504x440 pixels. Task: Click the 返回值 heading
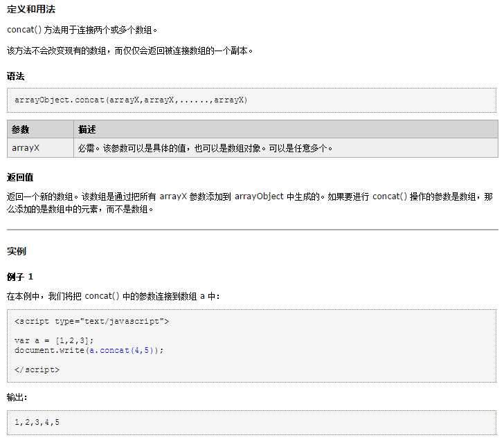click(20, 177)
